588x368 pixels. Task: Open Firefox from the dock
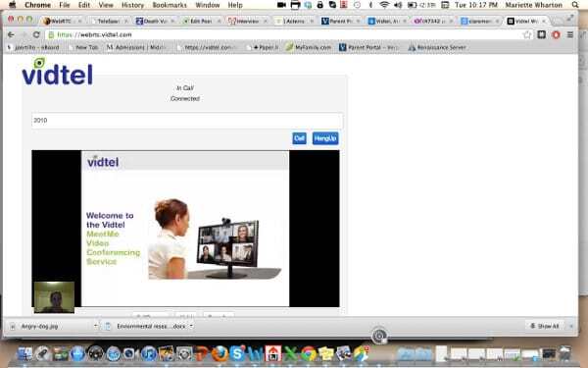(220, 353)
